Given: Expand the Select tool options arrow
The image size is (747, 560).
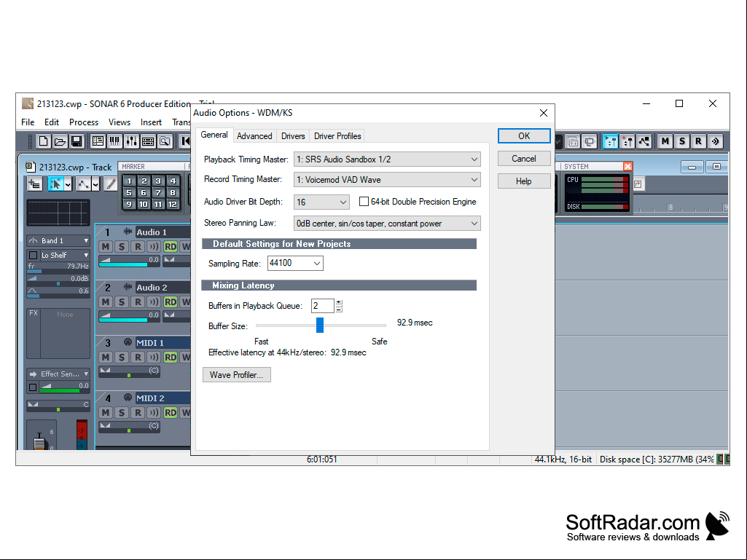Looking at the screenshot, I should coord(68,184).
